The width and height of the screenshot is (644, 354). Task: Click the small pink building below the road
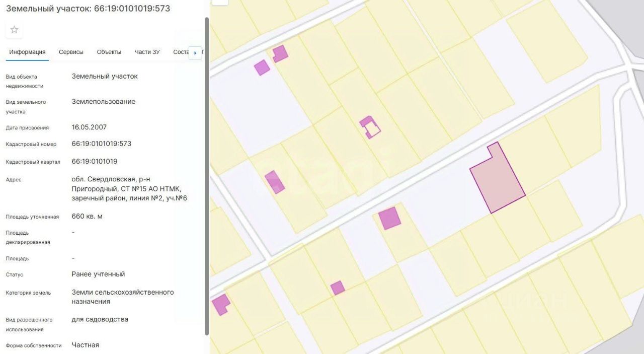pyautogui.click(x=338, y=288)
